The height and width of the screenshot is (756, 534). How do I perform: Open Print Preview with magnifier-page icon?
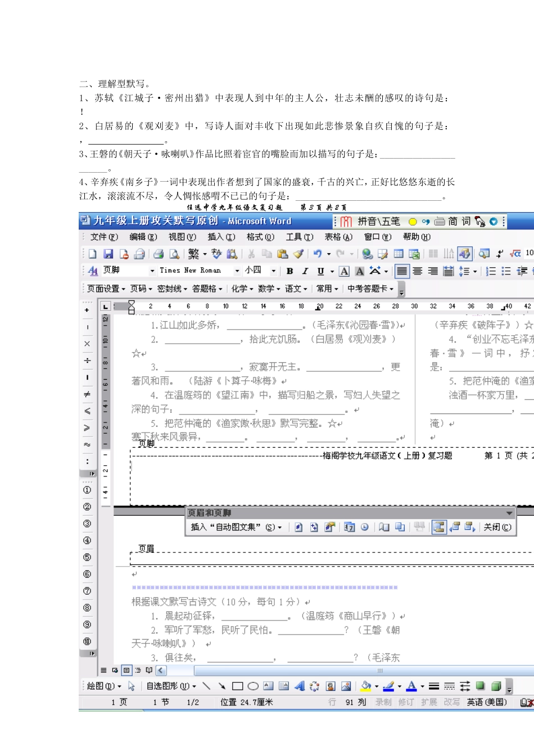point(174,254)
